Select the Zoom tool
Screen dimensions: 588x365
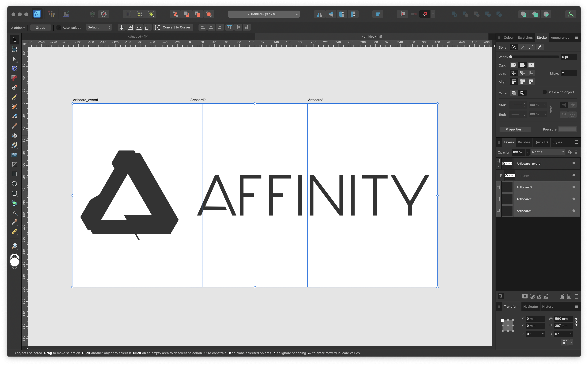[x=15, y=246]
